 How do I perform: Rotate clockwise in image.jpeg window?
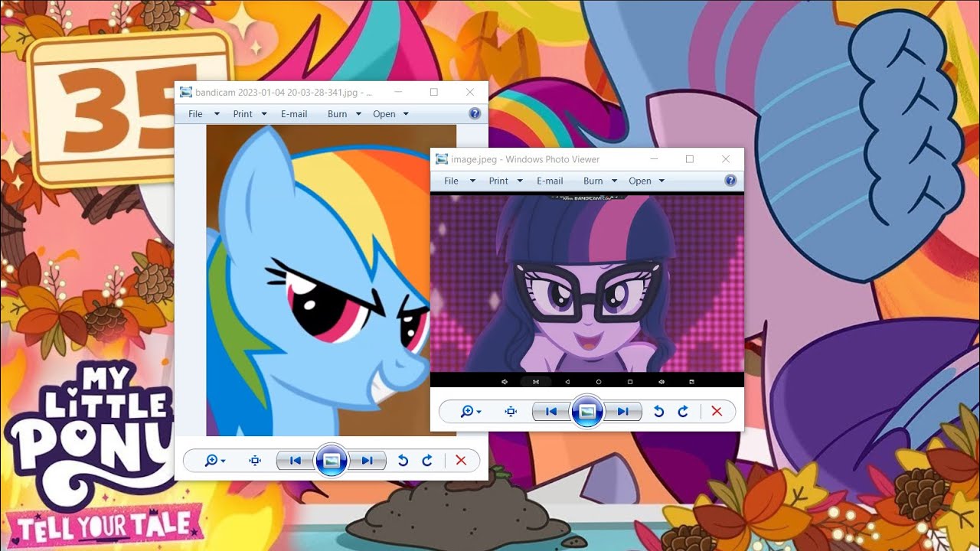683,412
